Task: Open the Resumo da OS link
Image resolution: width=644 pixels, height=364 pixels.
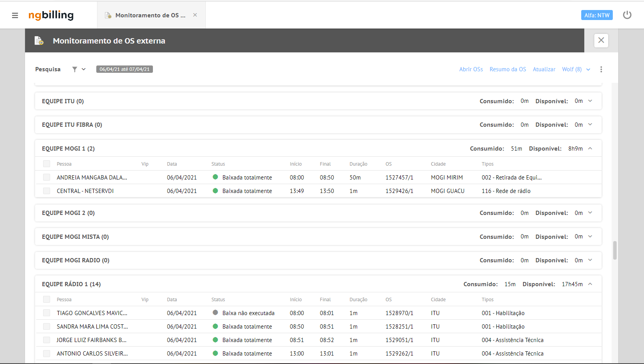Action: 508,69
